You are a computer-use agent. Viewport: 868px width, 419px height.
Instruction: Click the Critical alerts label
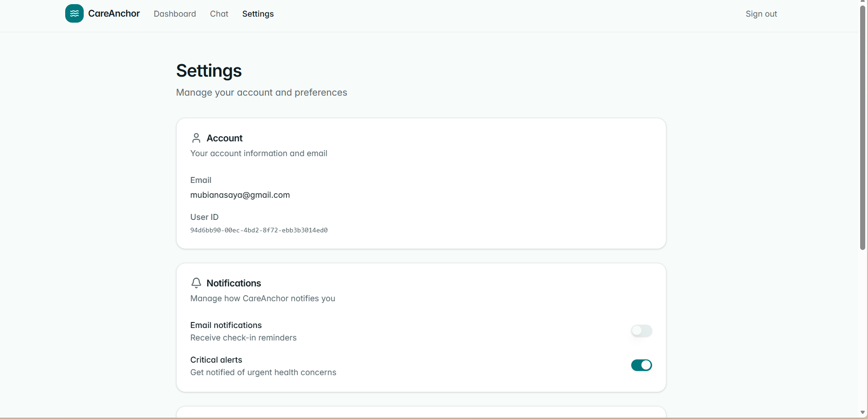[x=216, y=360]
